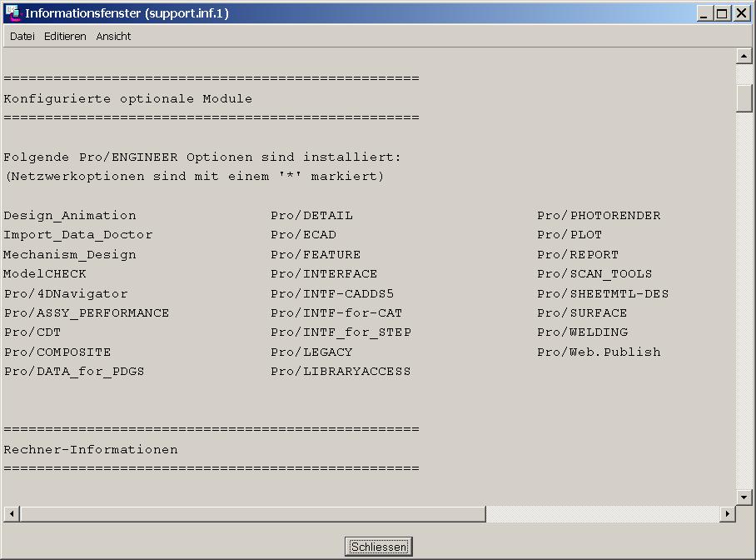Click the text Pro/FEATURE

tap(316, 254)
